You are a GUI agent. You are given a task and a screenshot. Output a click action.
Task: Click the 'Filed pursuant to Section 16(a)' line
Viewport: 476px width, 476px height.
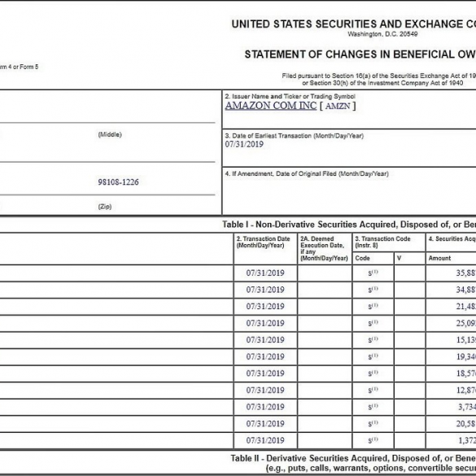click(x=379, y=76)
